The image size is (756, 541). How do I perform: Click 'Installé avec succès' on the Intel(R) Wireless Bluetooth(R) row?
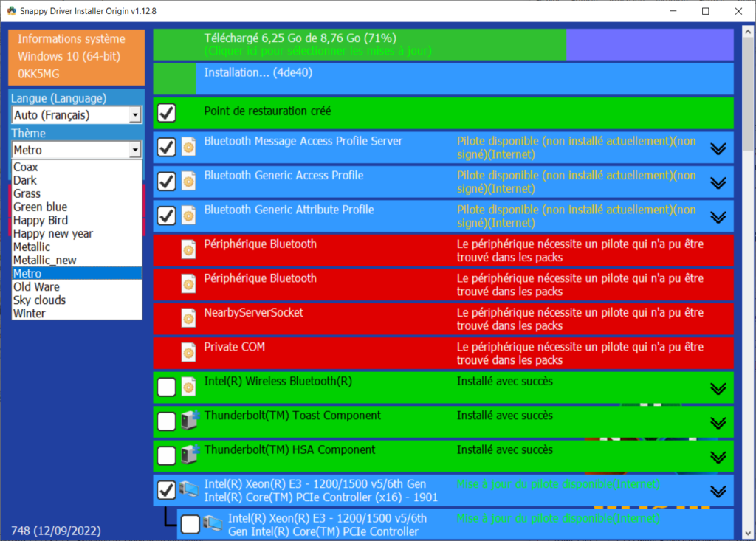click(505, 382)
